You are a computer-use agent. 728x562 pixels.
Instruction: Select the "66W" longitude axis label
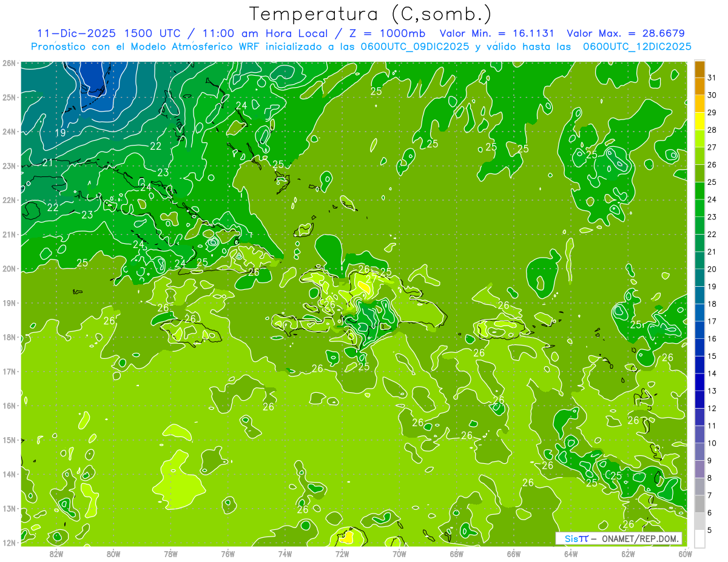coord(513,553)
